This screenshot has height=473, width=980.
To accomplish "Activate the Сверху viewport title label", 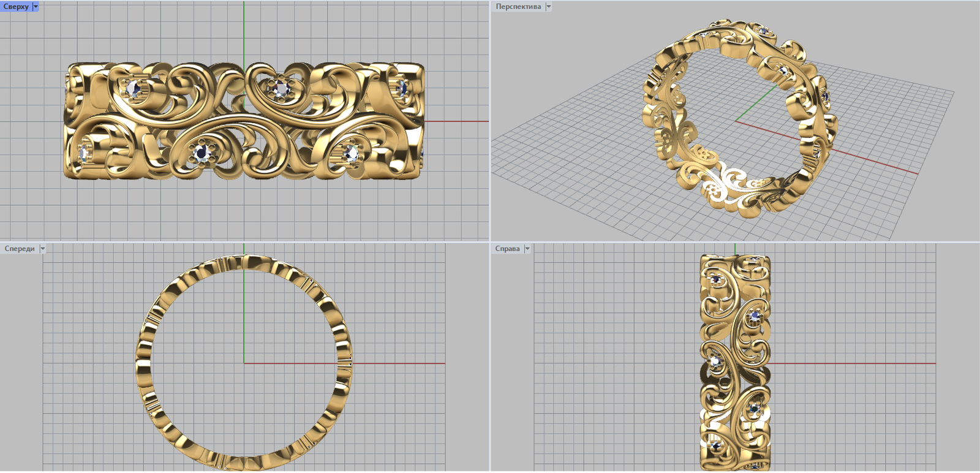I will pos(16,7).
